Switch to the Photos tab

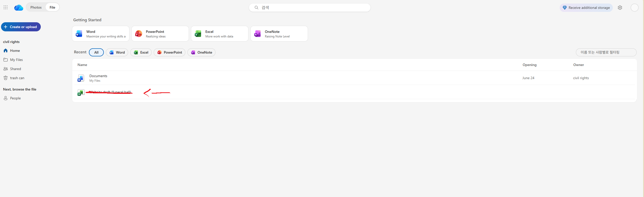point(36,7)
